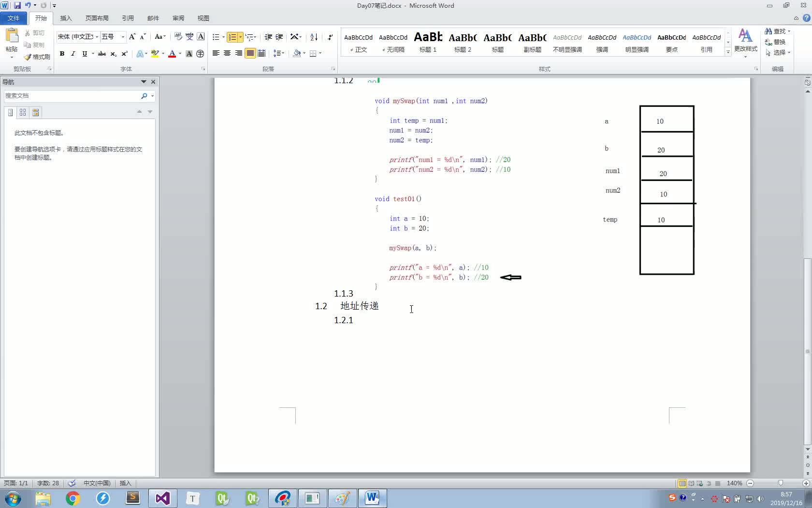The height and width of the screenshot is (508, 812).
Task: Show or hide paragraph marks
Action: 330,37
